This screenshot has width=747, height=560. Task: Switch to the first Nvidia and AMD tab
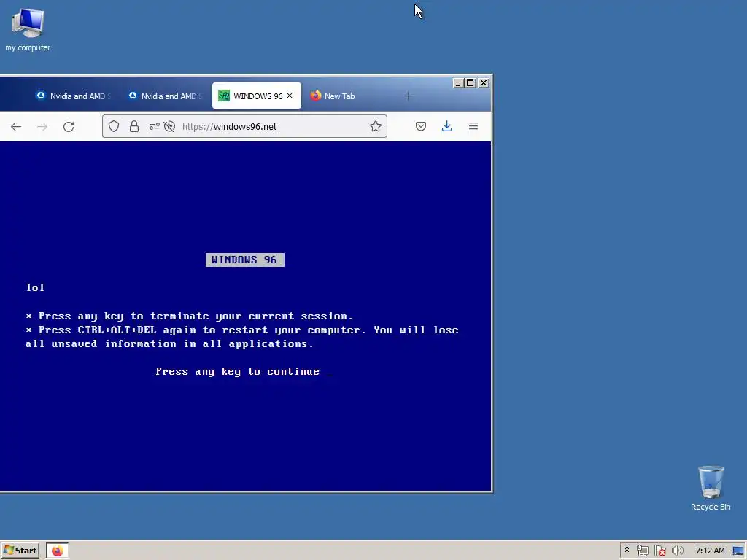[74, 96]
